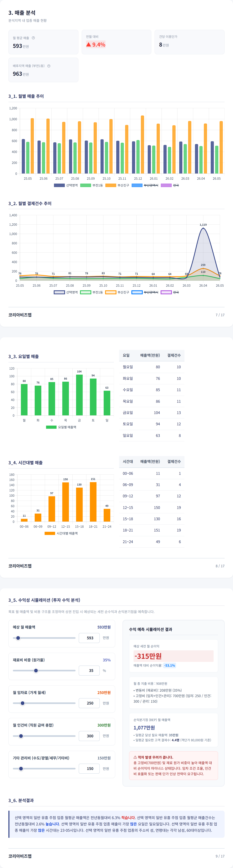Click the 21~24 row in time table
This screenshot has height=868, width=233.
152,542
